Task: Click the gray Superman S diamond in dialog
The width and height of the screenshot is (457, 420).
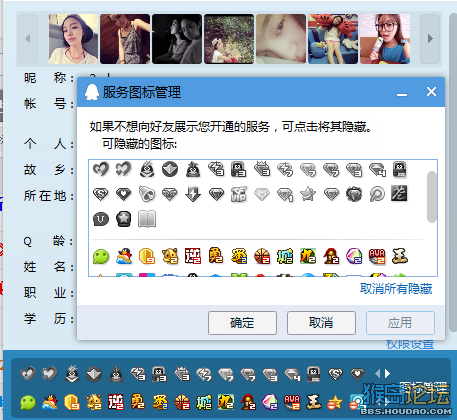Action: pyautogui.click(x=101, y=194)
